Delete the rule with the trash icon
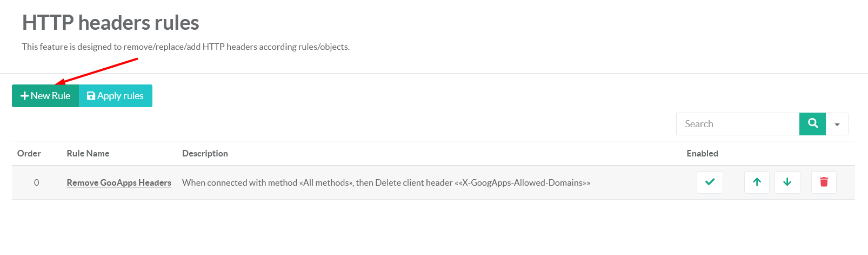The height and width of the screenshot is (255, 868). [x=824, y=182]
